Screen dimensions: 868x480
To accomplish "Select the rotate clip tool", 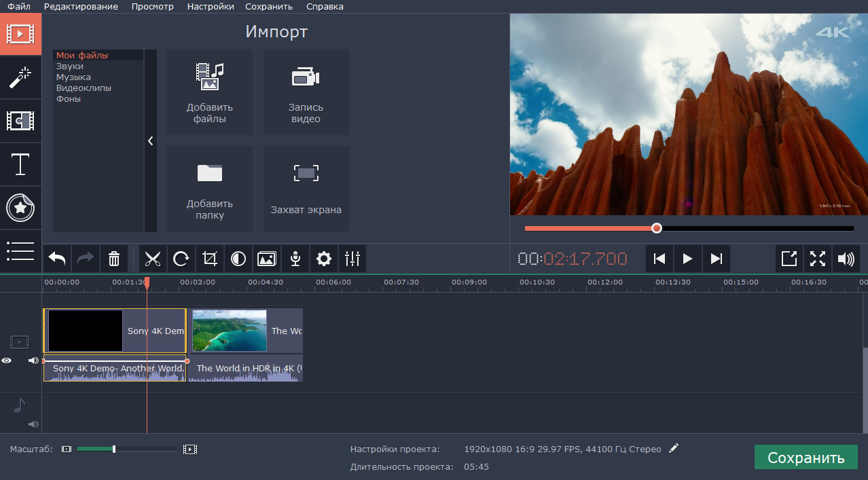I will 181,259.
